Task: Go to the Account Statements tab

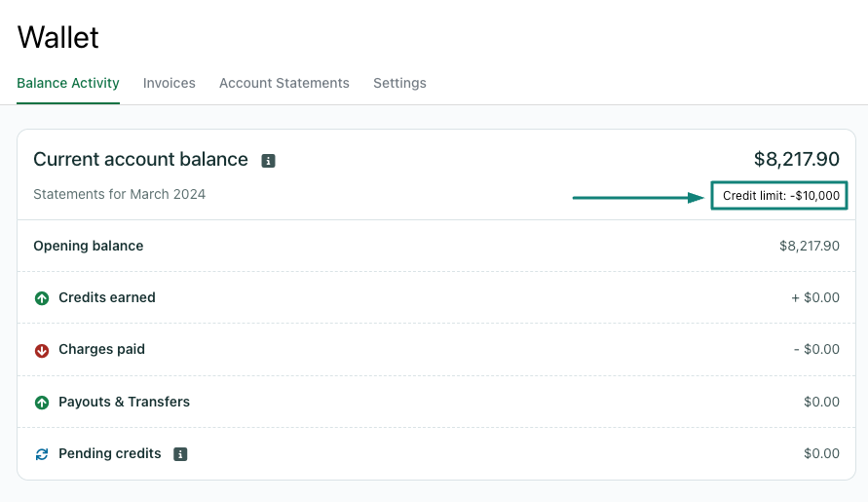Action: tap(283, 83)
